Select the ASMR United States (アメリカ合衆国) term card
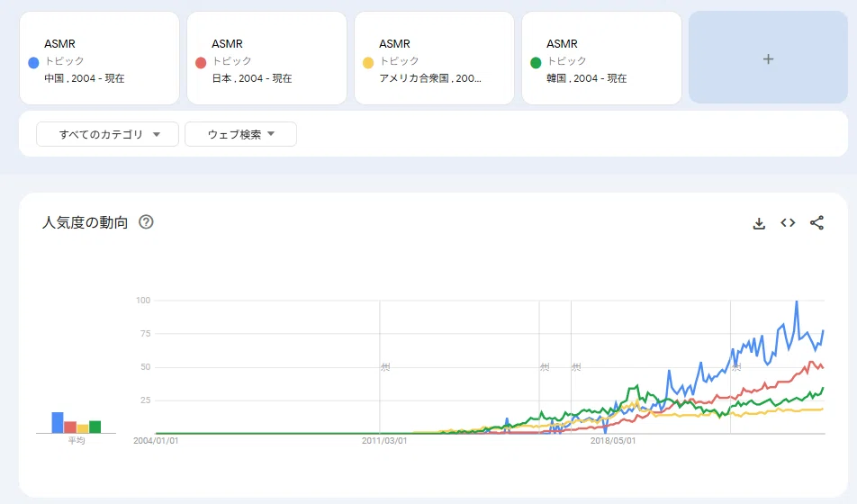 [x=434, y=58]
